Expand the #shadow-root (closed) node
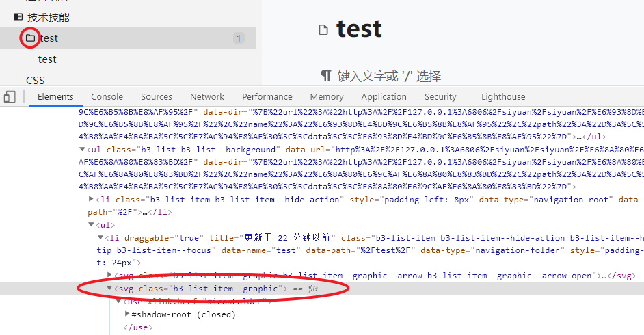Viewport: 644px width, 335px height. click(x=127, y=314)
